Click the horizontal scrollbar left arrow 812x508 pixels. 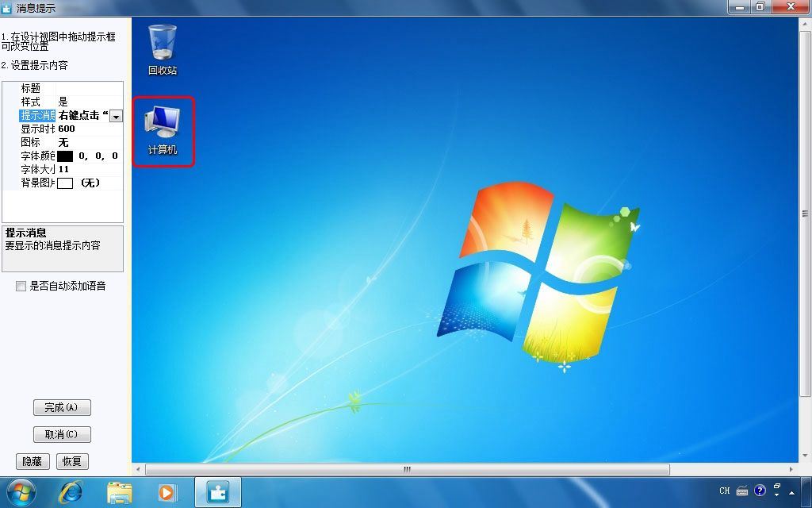pyautogui.click(x=138, y=470)
